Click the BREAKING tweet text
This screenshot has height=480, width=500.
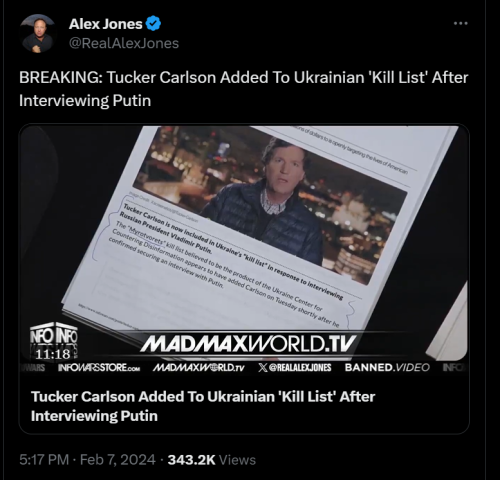click(244, 89)
